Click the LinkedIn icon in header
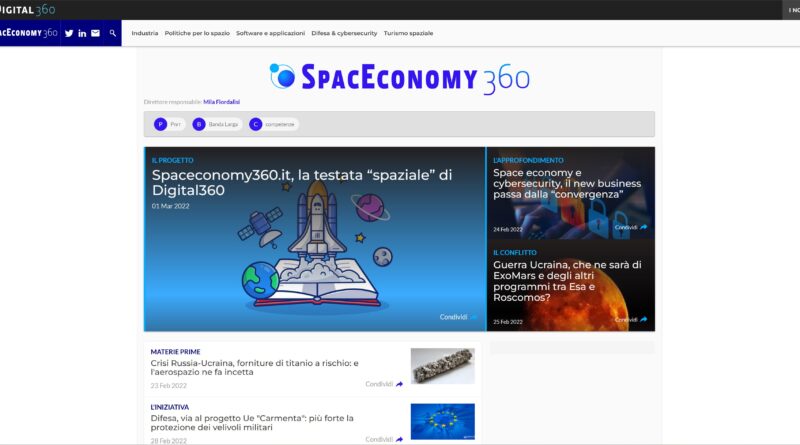Image resolution: width=800 pixels, height=445 pixels. coord(82,33)
